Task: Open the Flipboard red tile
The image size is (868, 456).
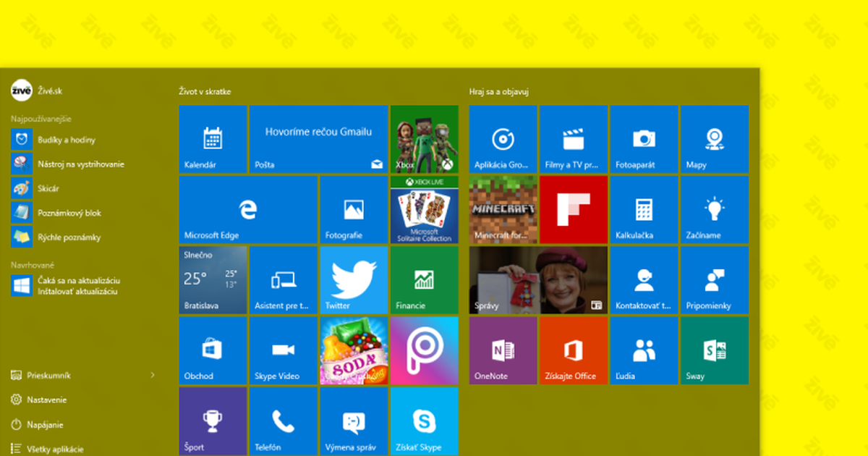Action: (573, 209)
